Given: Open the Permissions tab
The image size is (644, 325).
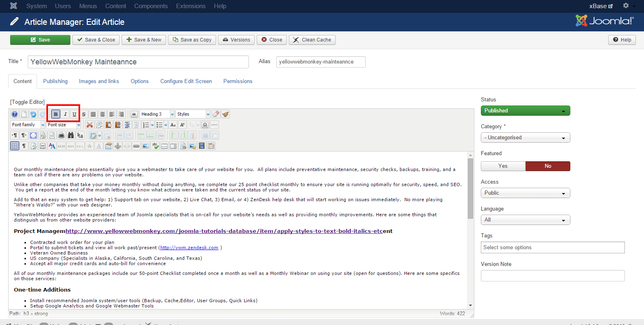Looking at the screenshot, I should (238, 81).
